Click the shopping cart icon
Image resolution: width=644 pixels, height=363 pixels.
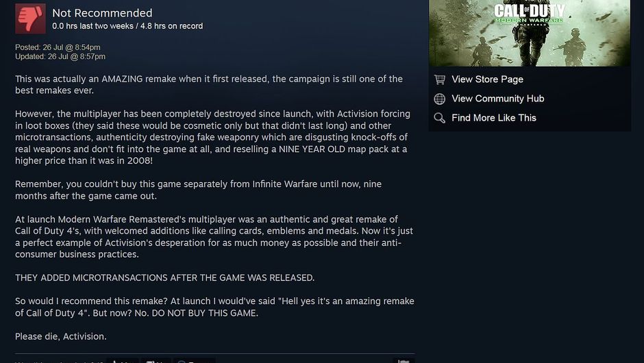click(x=439, y=79)
